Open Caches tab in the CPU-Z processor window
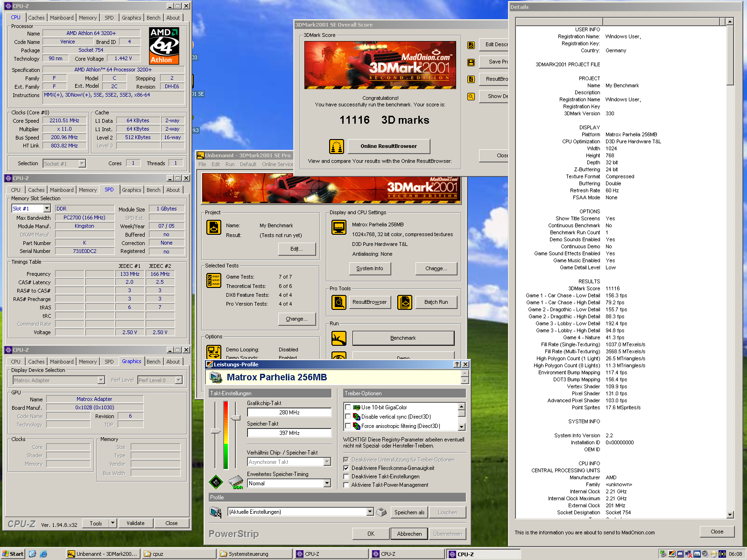The width and height of the screenshot is (747, 560). pyautogui.click(x=36, y=18)
